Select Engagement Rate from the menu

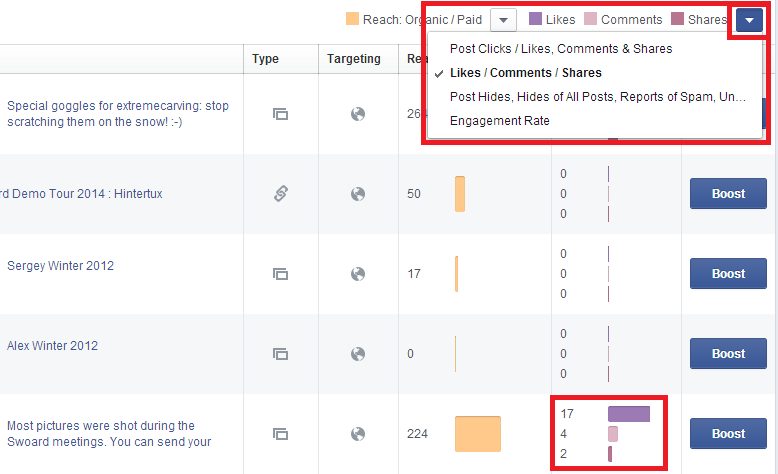point(500,121)
